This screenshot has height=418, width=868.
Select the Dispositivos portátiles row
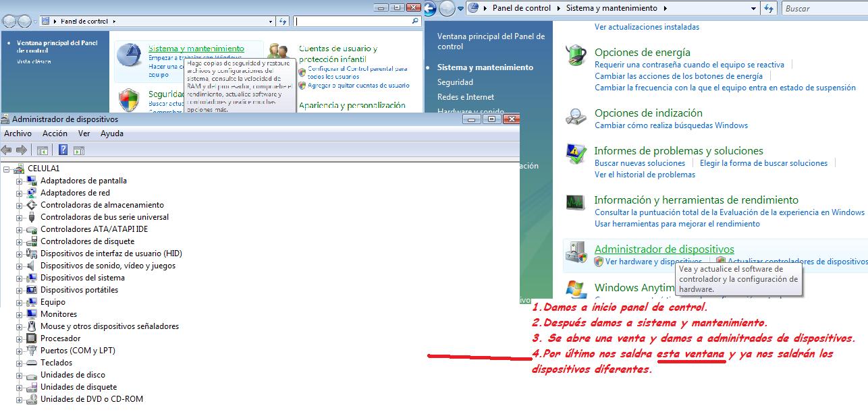79,290
